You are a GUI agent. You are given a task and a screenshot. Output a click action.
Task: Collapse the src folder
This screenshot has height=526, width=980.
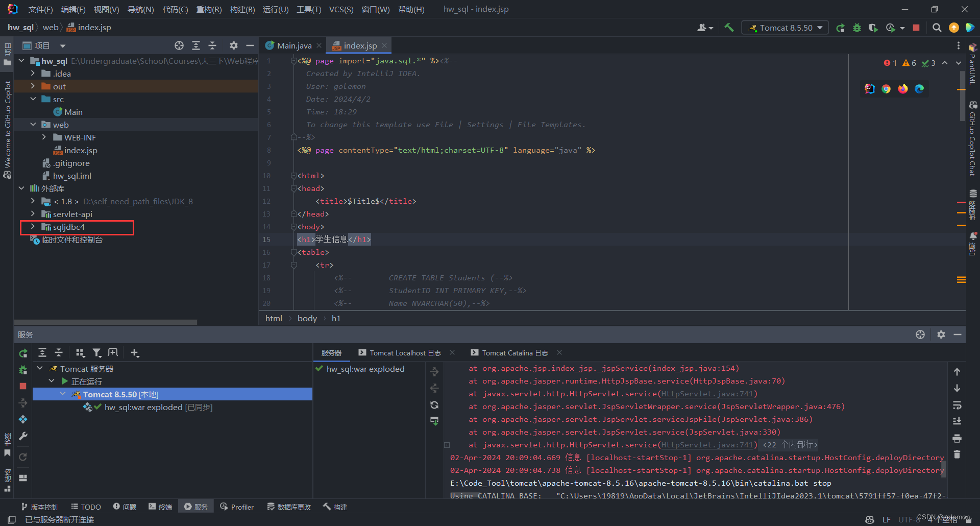33,99
